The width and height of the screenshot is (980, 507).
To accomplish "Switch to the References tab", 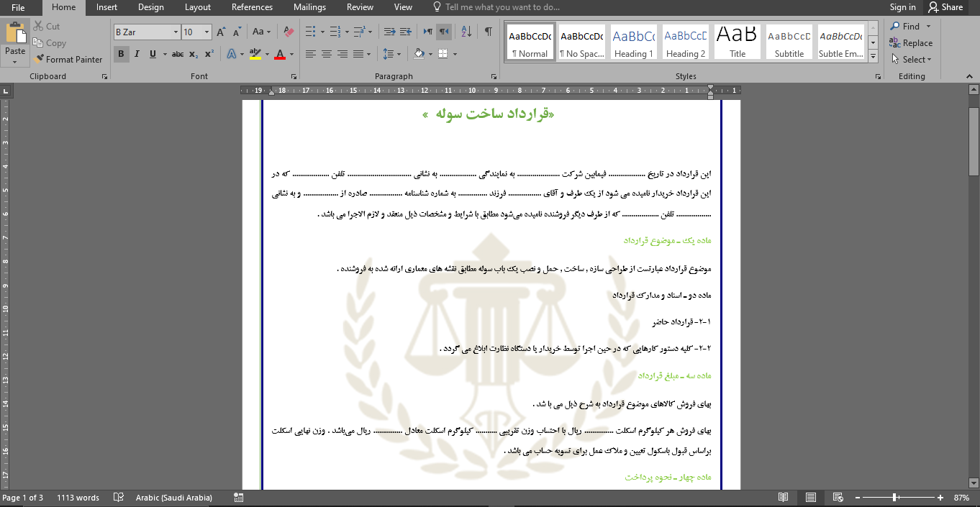I will point(252,7).
